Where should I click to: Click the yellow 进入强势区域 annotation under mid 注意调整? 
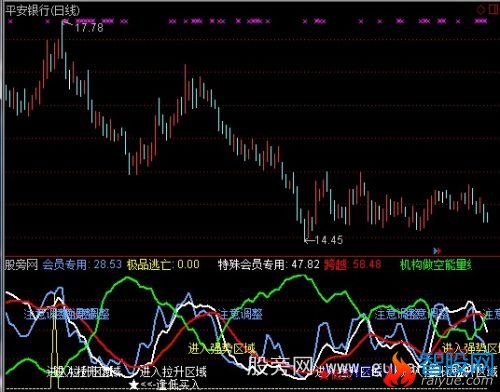pos(222,349)
